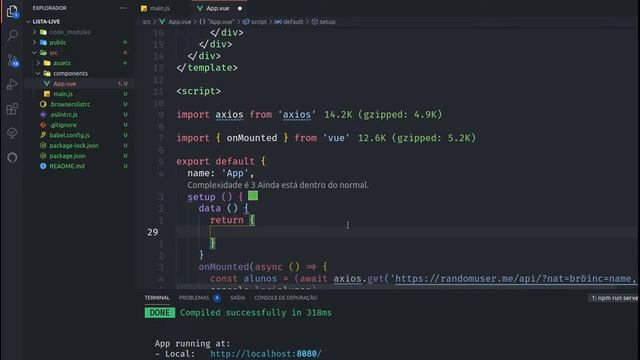This screenshot has width=640, height=360.
Task: Click the unsaved dot on App.vue tab
Action: pyautogui.click(x=240, y=8)
